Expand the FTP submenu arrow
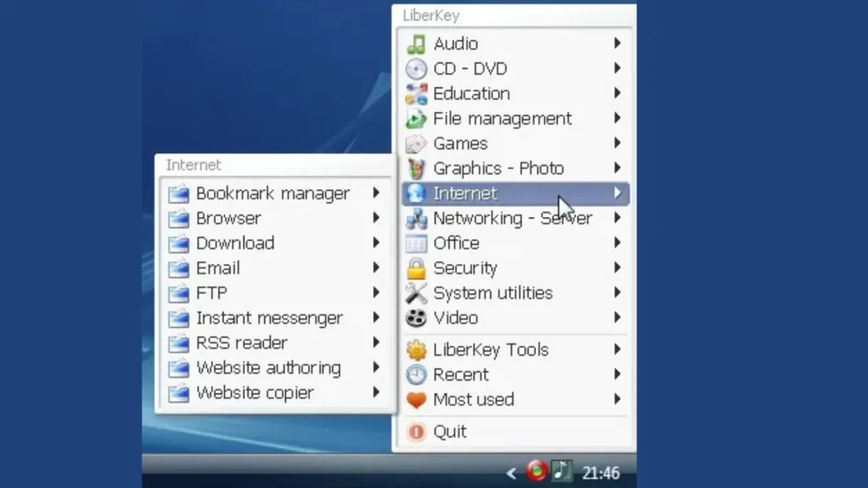The image size is (868, 488). point(376,293)
